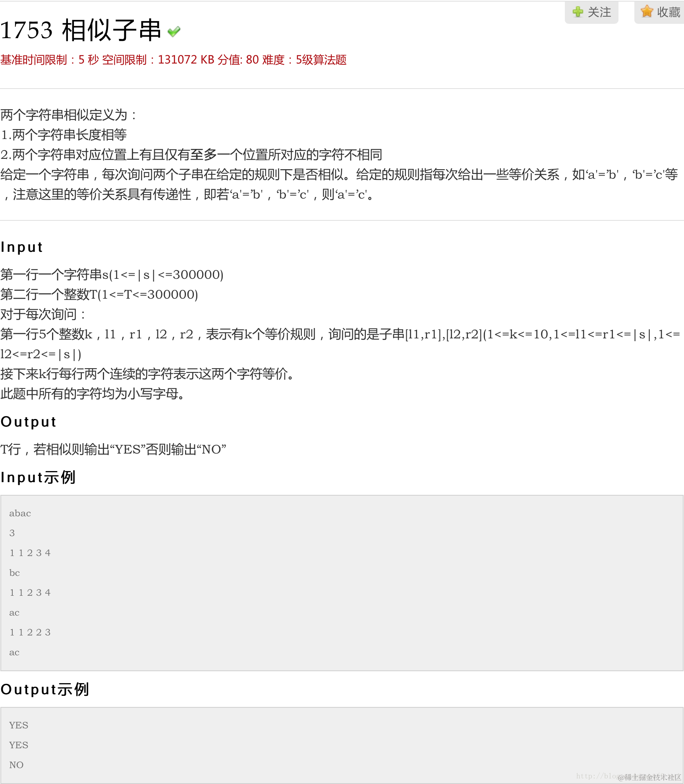Click the Input示例 heading
This screenshot has height=784, width=684.
[38, 477]
